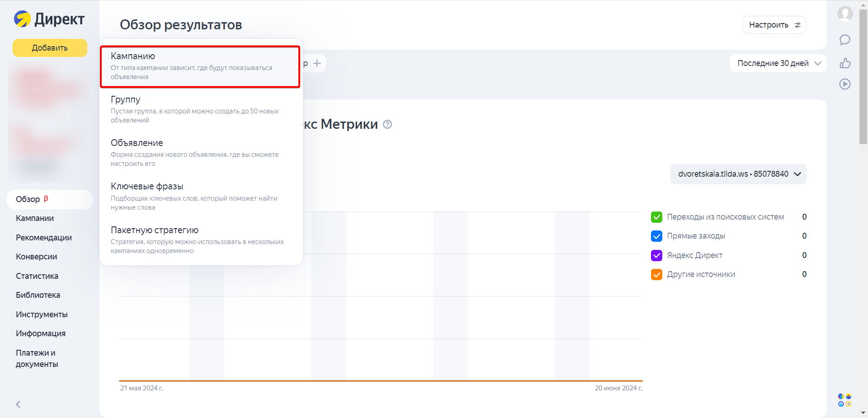Collapse the left sidebar with arrow

18,404
